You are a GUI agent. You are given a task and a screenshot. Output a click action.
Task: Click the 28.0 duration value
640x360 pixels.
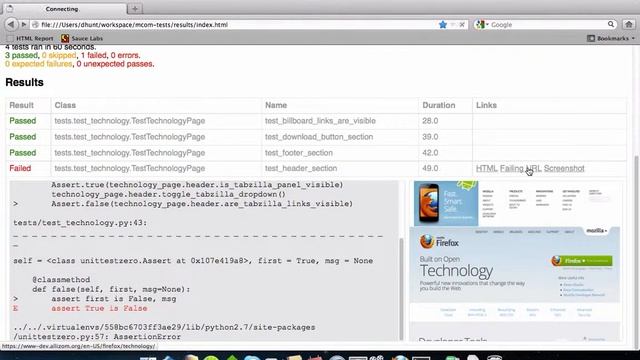pos(430,121)
